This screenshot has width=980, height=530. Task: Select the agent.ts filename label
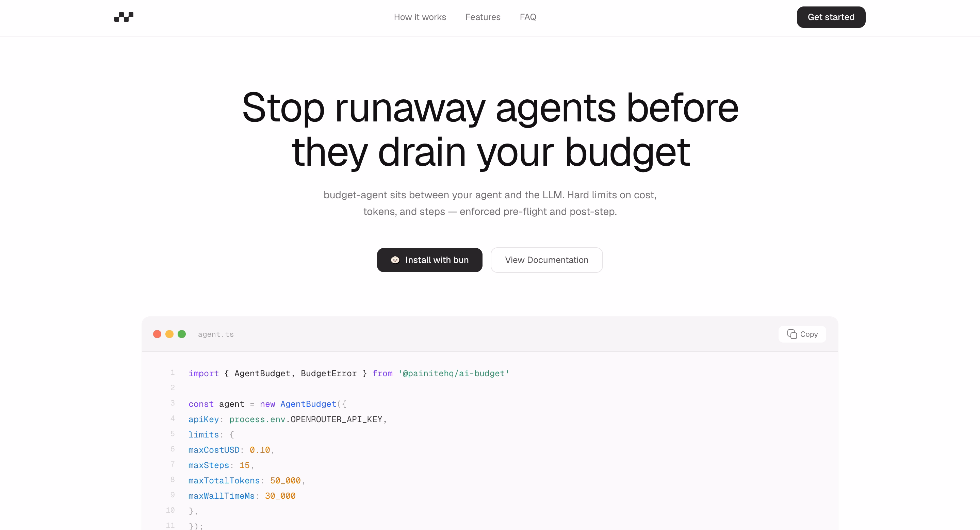pyautogui.click(x=216, y=335)
